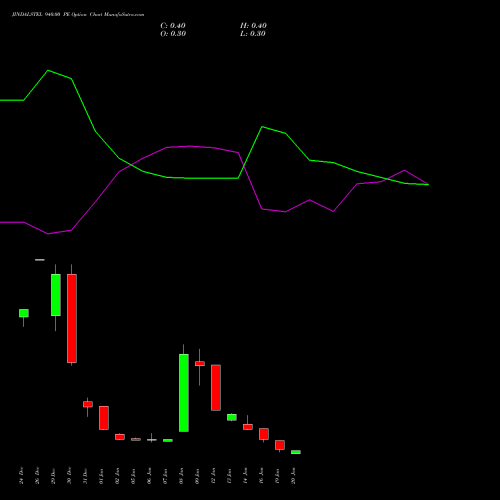This screenshot has height=500, width=500.
Task: Click the green candle above 13 Jan
Action: (x=232, y=417)
